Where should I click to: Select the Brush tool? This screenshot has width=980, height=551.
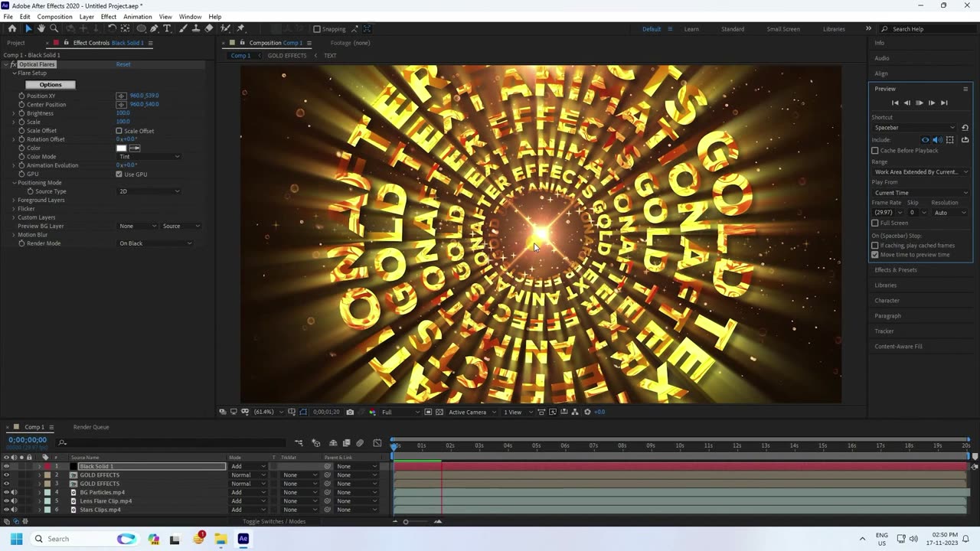click(182, 28)
